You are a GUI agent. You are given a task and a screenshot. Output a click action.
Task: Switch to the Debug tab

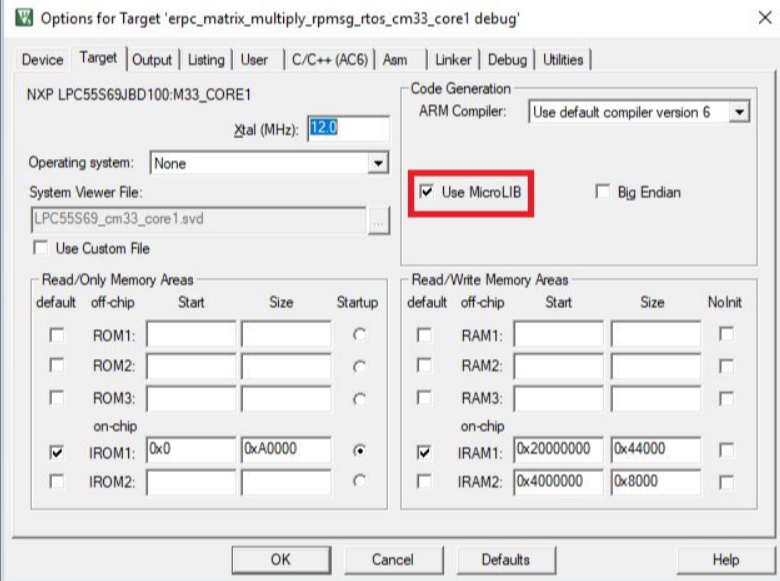pos(507,60)
